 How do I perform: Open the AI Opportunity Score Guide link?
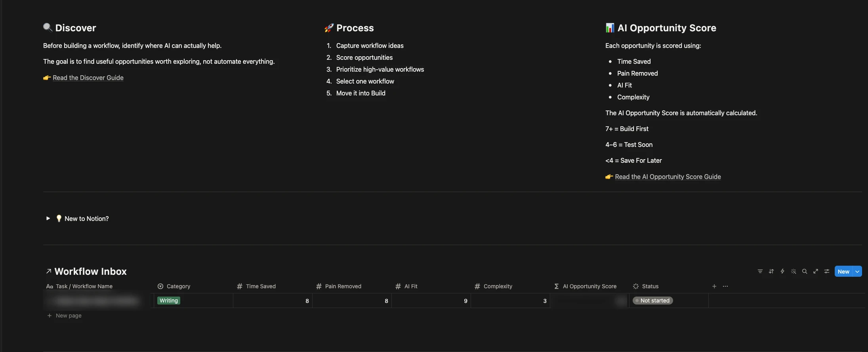pyautogui.click(x=668, y=177)
